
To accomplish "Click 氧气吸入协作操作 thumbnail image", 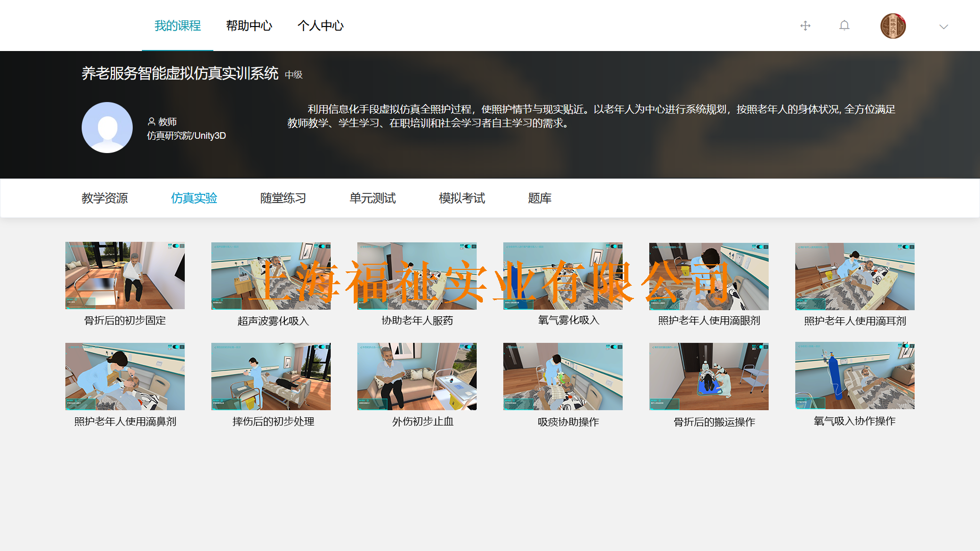I will pyautogui.click(x=854, y=375).
